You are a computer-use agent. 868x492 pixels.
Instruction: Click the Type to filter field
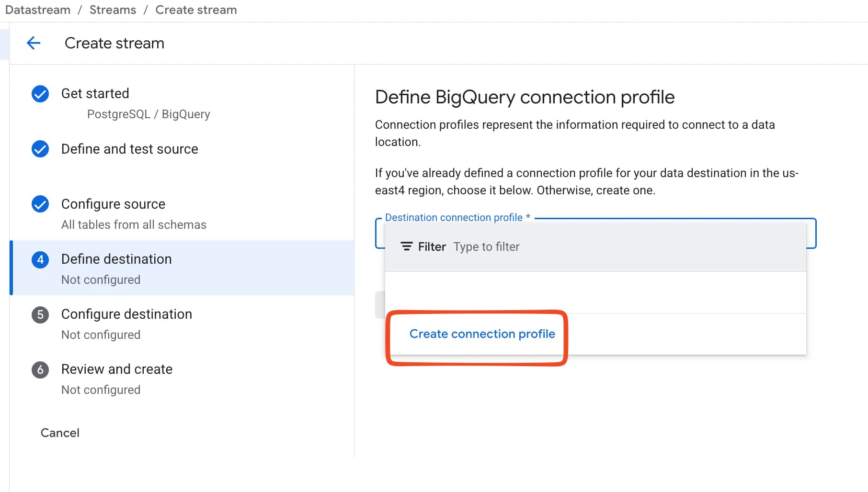[x=486, y=246]
